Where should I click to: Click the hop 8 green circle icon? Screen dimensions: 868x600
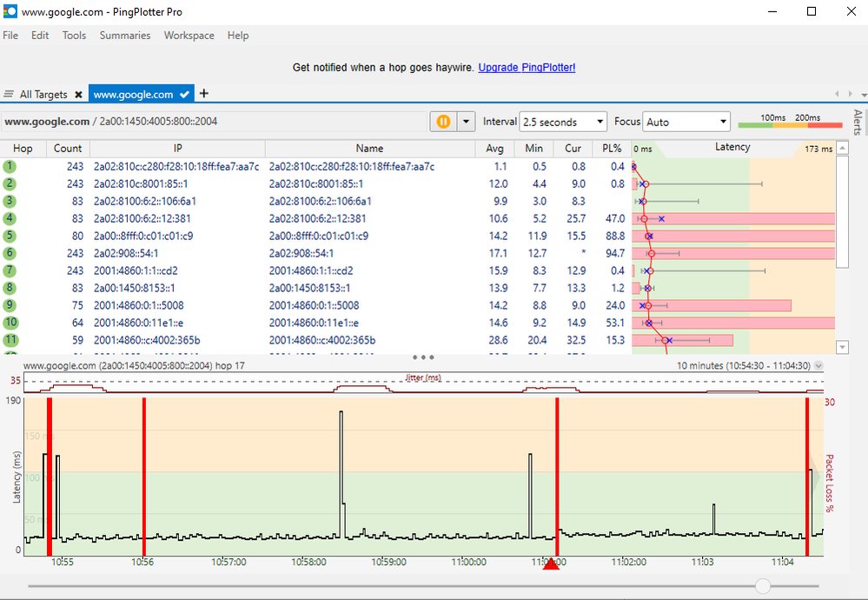click(x=10, y=288)
